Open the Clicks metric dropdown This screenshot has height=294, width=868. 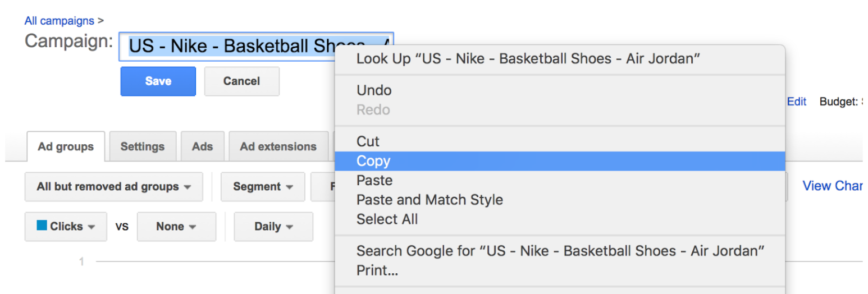click(x=66, y=227)
